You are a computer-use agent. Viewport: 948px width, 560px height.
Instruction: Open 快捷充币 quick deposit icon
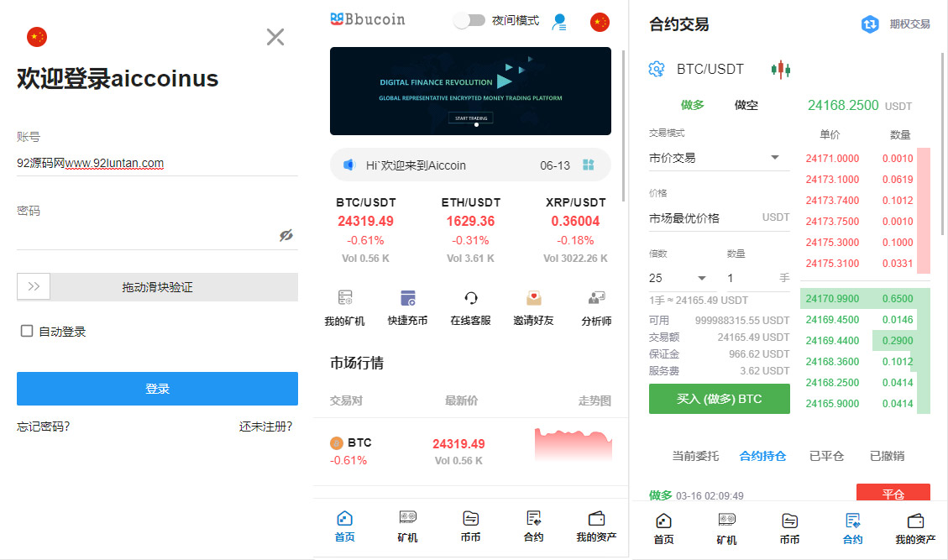[x=407, y=299]
